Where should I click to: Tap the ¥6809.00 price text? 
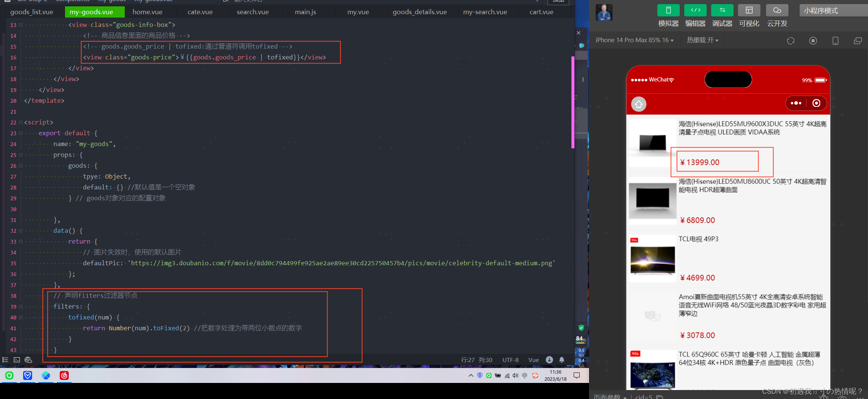click(697, 220)
